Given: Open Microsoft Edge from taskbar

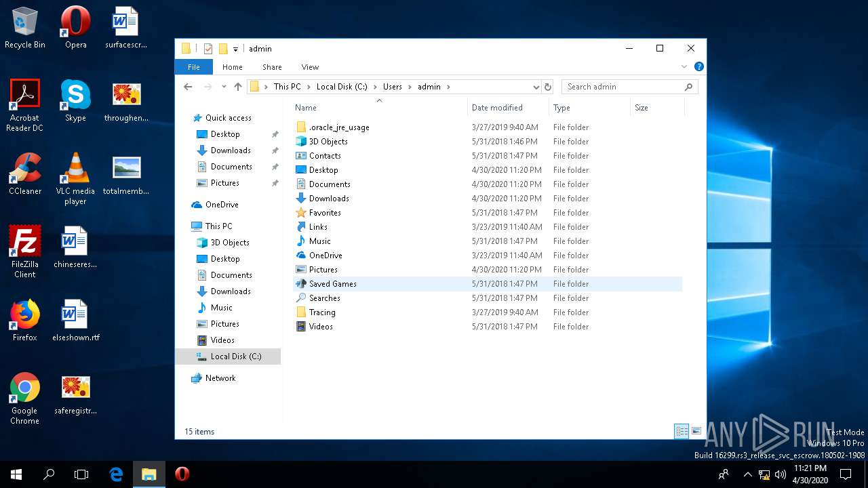Looking at the screenshot, I should coord(116,474).
